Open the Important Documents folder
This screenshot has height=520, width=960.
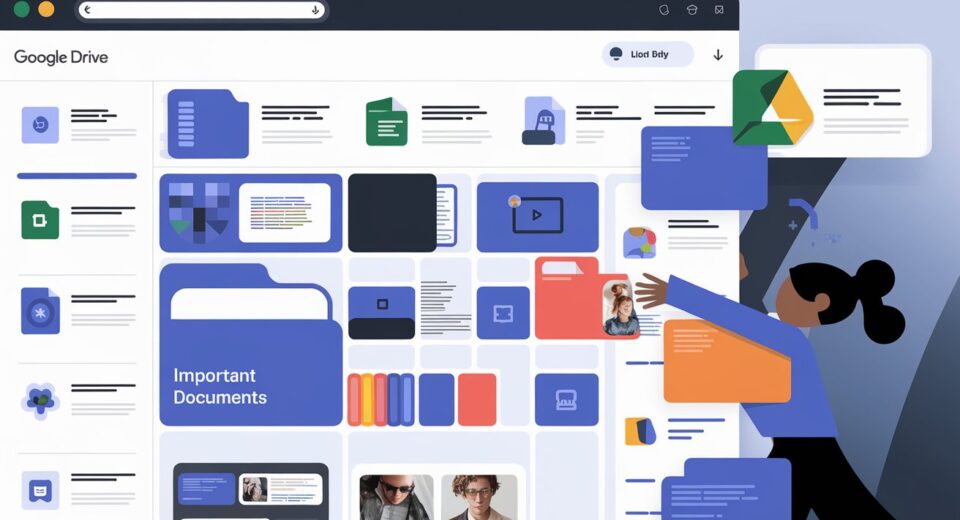[x=250, y=344]
